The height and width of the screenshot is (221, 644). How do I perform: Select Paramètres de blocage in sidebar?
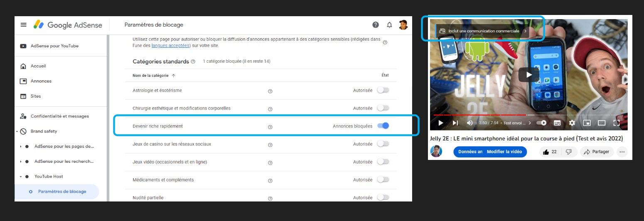click(x=57, y=192)
